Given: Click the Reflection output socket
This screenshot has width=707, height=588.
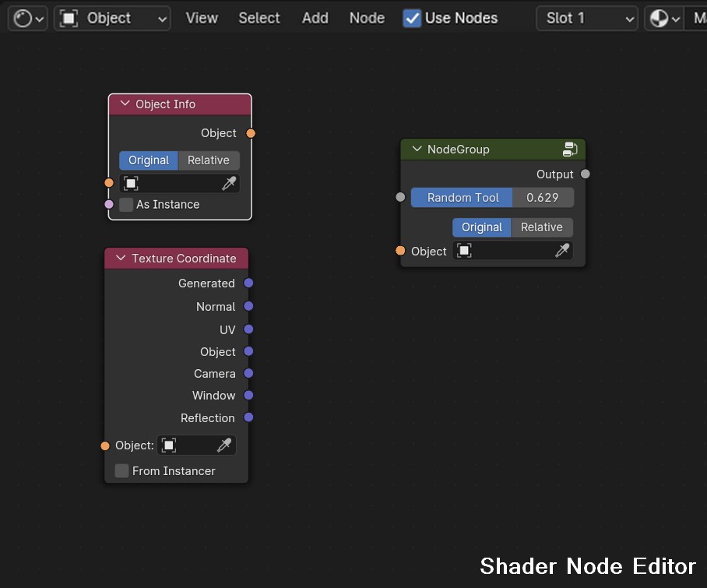Looking at the screenshot, I should [248, 417].
